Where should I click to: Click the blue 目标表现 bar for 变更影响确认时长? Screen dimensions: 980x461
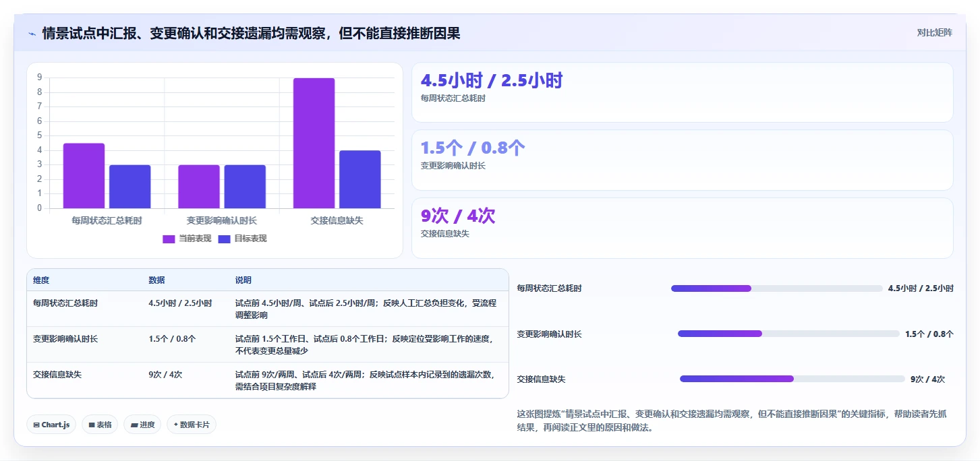[245, 187]
